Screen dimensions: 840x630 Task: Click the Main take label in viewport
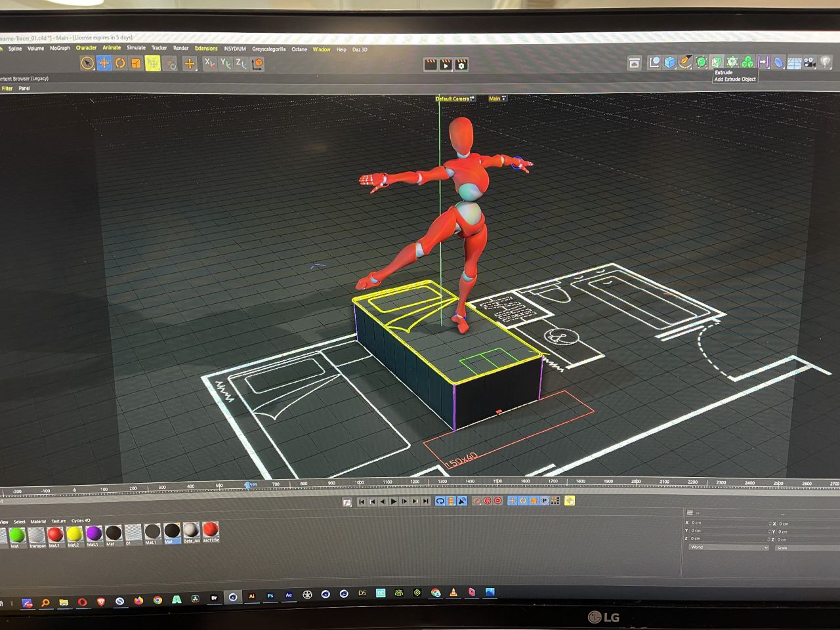(494, 98)
